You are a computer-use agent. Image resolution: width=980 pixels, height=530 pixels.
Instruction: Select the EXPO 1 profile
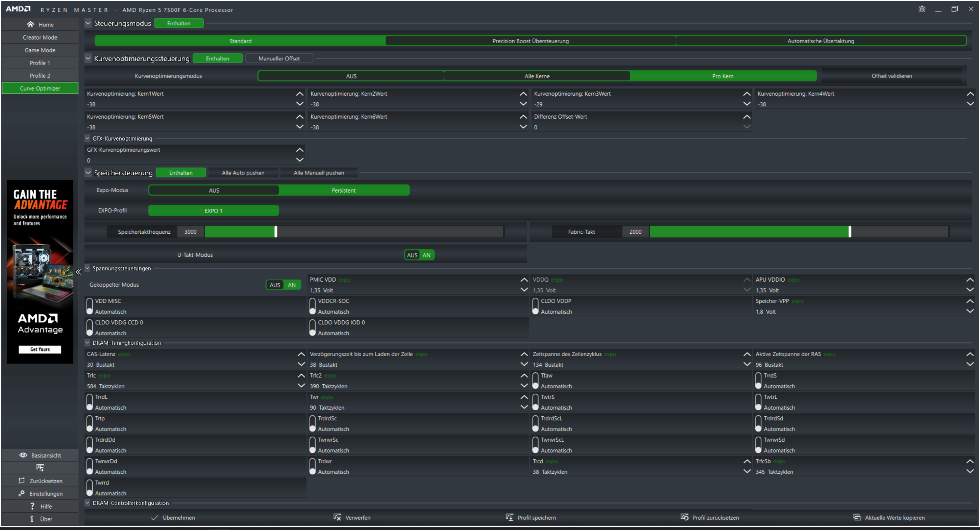[x=213, y=210]
